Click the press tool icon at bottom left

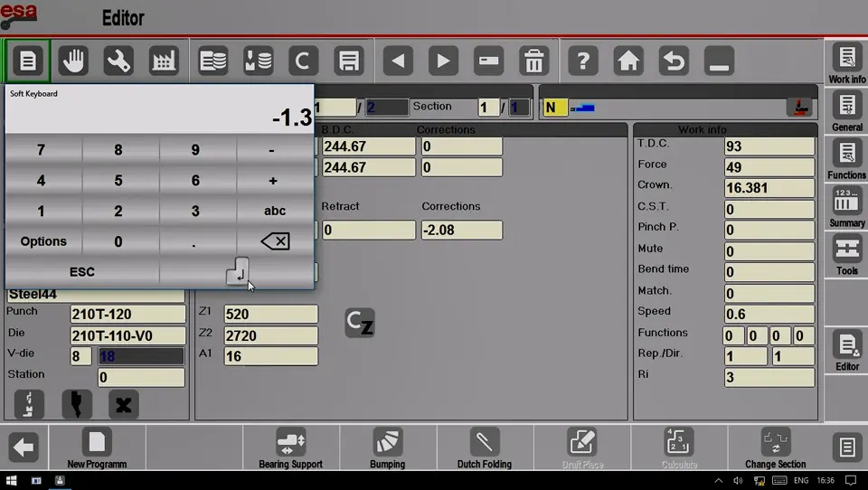pyautogui.click(x=29, y=405)
